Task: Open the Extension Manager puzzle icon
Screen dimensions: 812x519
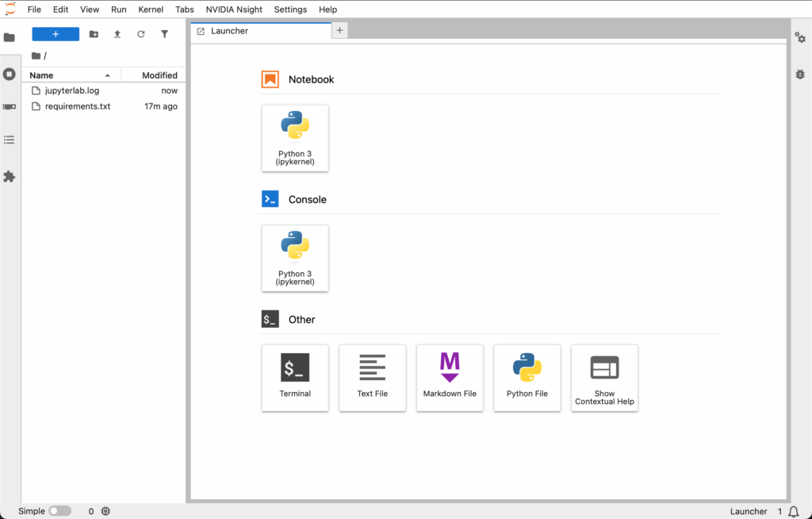Action: pos(10,176)
